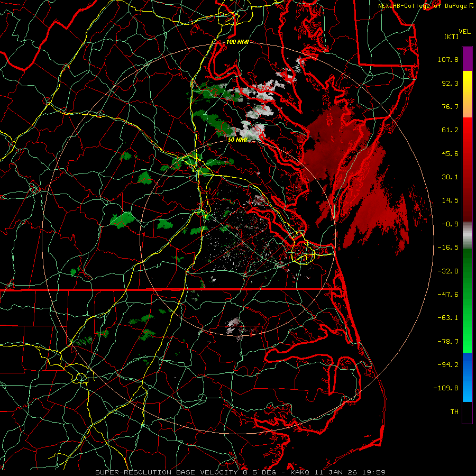Click the -47.6 legend value
Image resolution: width=476 pixels, height=476 pixels.
coord(448,295)
